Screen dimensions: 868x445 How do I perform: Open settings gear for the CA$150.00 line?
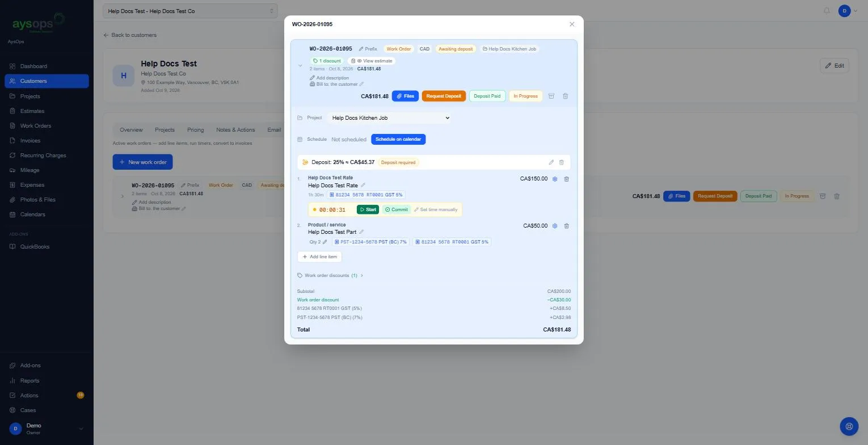click(x=555, y=179)
